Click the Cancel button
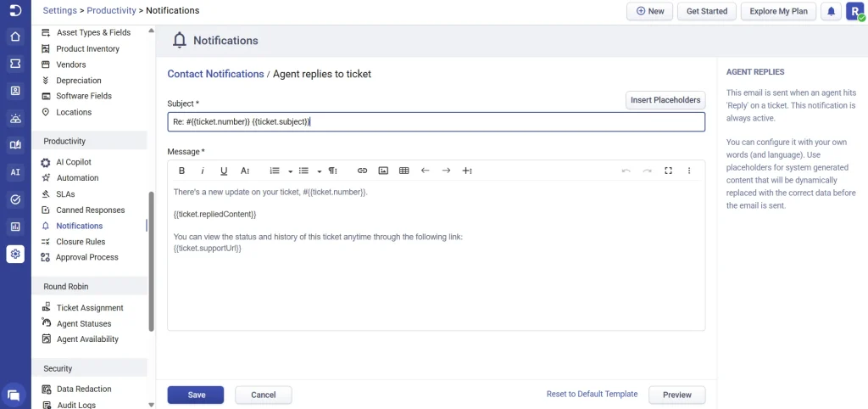The width and height of the screenshot is (868, 409). (x=264, y=395)
